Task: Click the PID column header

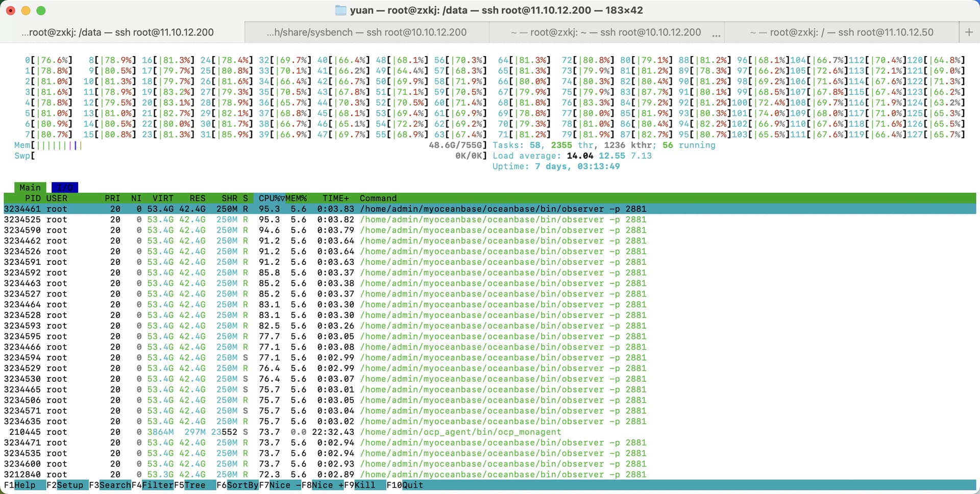Action: click(33, 198)
